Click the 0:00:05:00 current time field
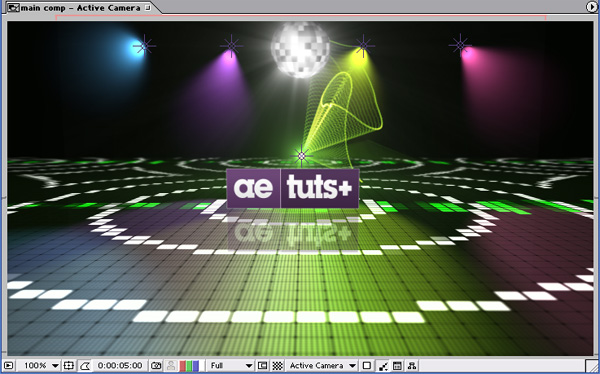The height and width of the screenshot is (374, 600). (x=120, y=366)
